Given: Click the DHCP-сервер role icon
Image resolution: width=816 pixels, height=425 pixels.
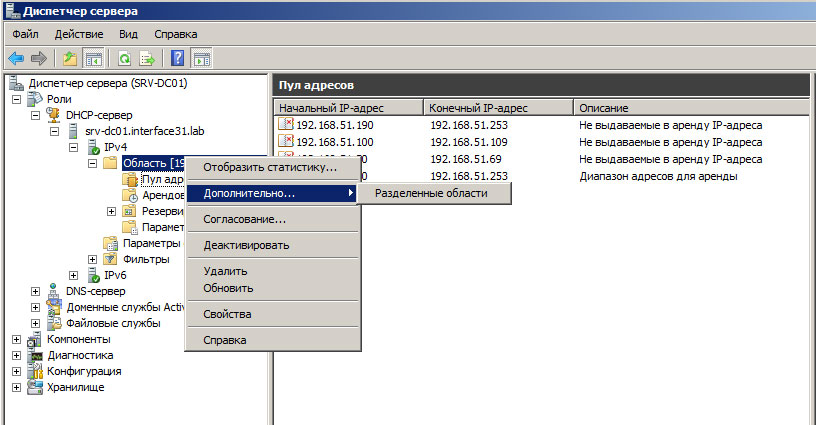Looking at the screenshot, I should click(x=53, y=115).
